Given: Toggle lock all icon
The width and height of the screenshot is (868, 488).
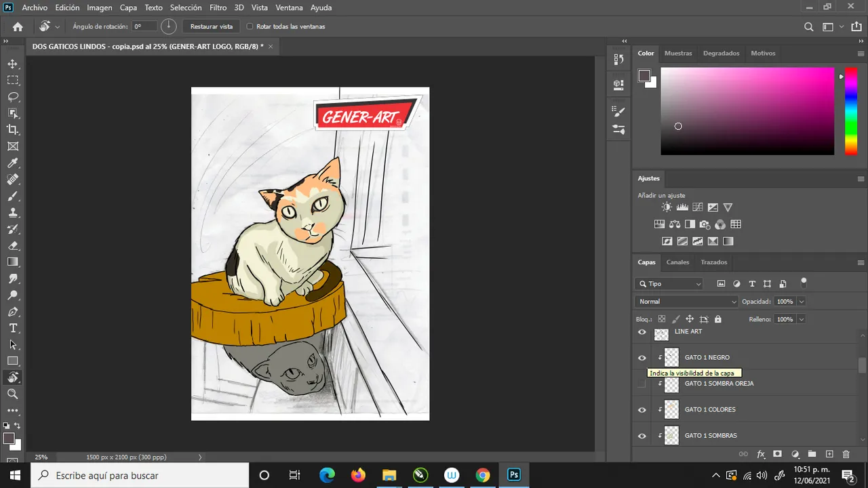Looking at the screenshot, I should pos(718,319).
